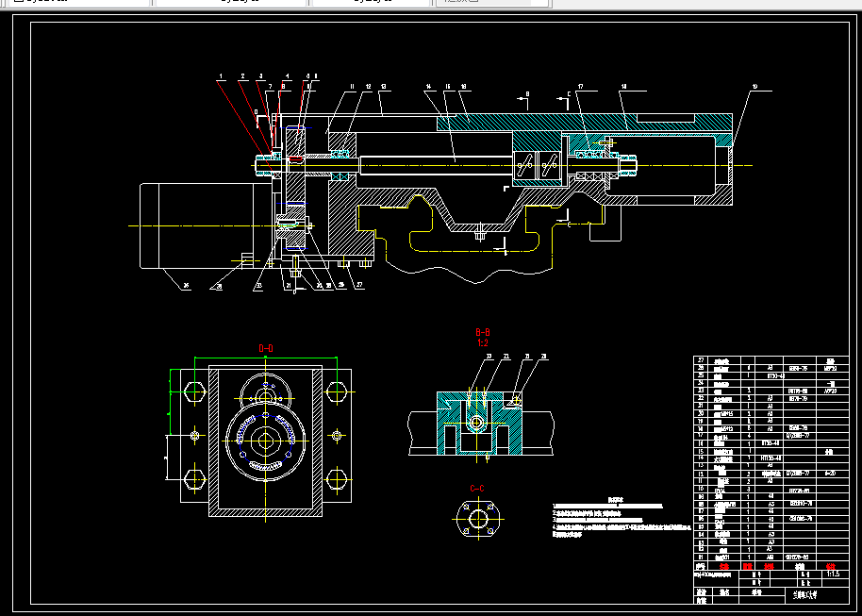The width and height of the screenshot is (862, 616).
Task: Click the 1:1.5 scale value in title block
Action: click(x=833, y=574)
